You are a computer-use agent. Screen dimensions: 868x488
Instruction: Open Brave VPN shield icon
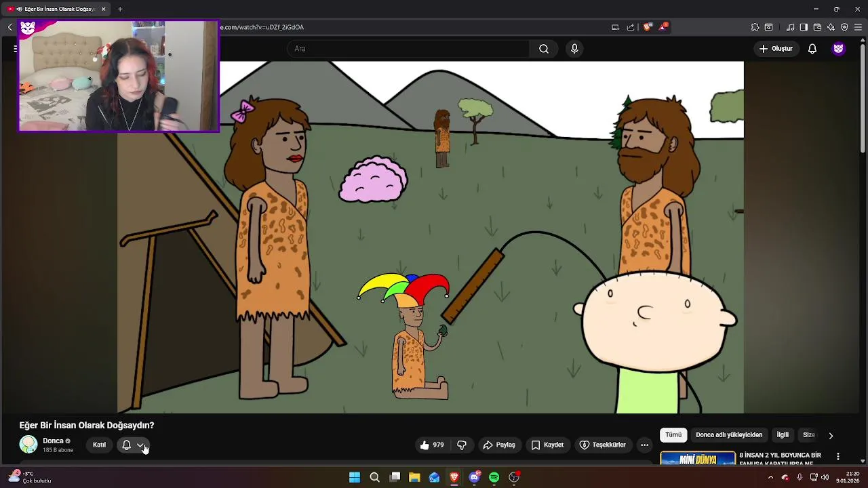click(x=844, y=27)
